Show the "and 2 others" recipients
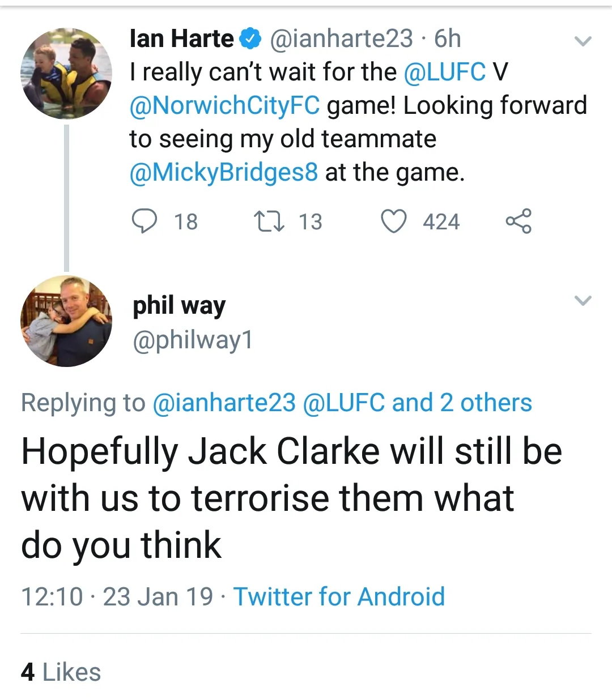The height and width of the screenshot is (700, 612). pyautogui.click(x=462, y=403)
